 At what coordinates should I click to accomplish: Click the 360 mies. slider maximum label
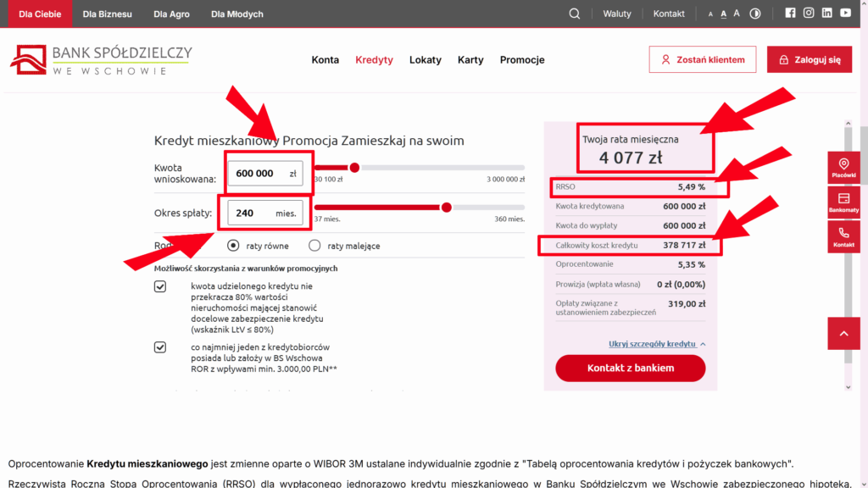click(x=509, y=219)
